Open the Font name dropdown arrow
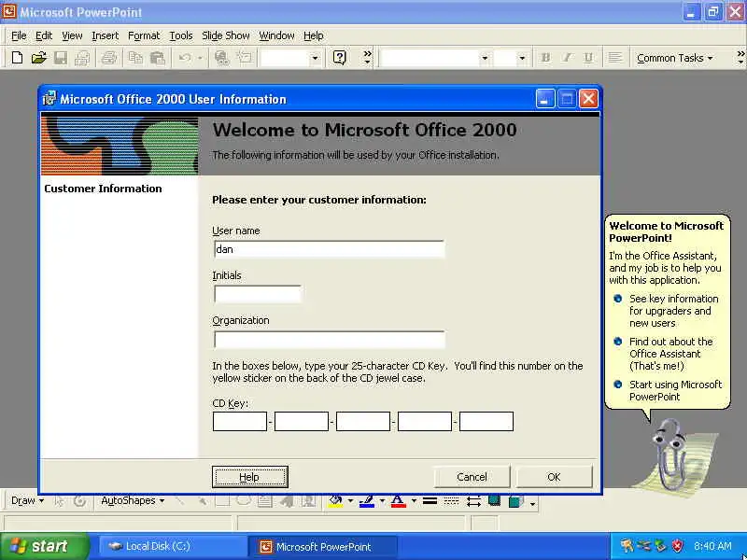 pos(485,58)
